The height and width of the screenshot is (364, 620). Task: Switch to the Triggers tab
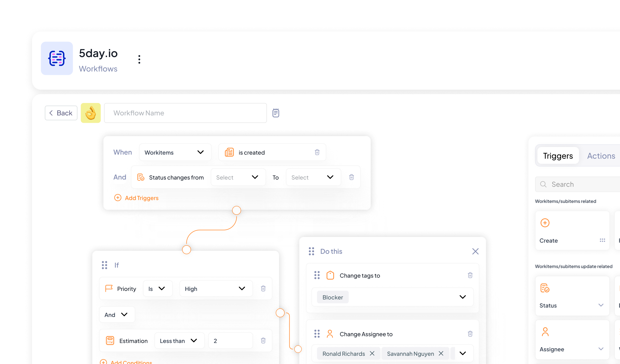pyautogui.click(x=558, y=156)
